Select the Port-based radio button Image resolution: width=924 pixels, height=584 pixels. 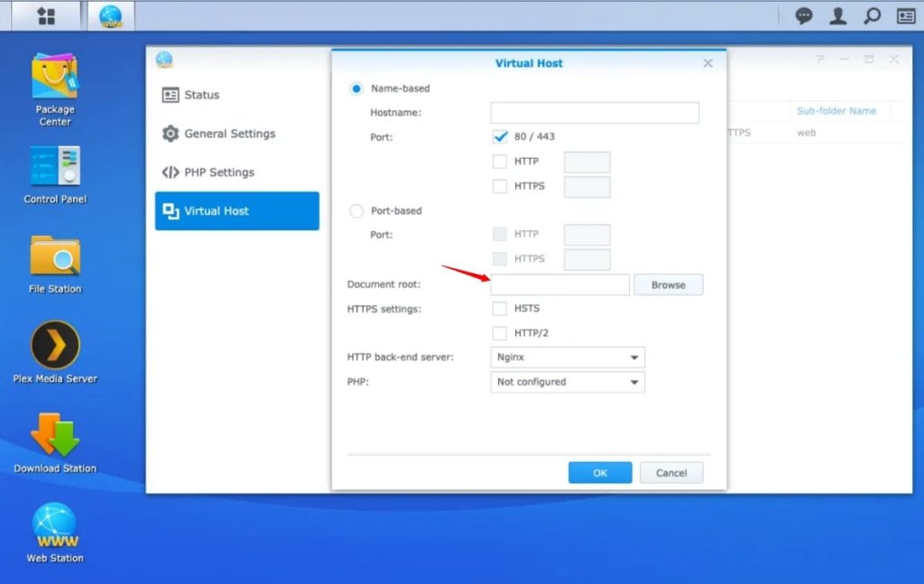click(356, 210)
